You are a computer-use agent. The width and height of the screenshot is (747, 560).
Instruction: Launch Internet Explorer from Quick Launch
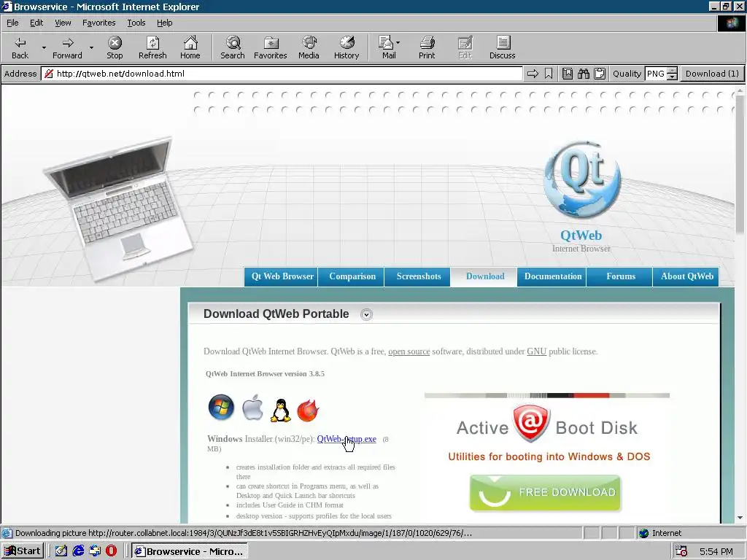78,551
